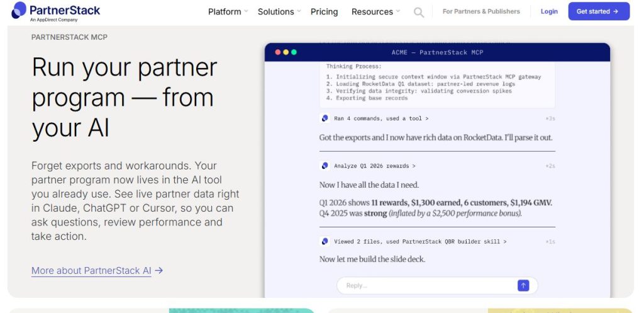Viewport: 644px width, 313px height.
Task: Click the 'Run your partner program' headline
Action: (125, 98)
